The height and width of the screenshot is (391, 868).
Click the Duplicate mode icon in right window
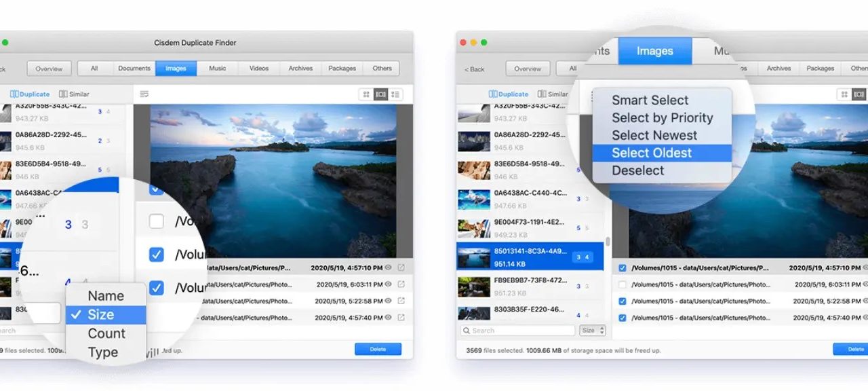[x=493, y=94]
